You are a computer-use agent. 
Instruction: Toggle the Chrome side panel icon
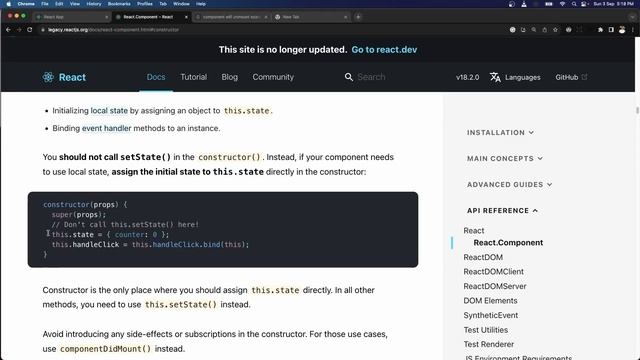tap(611, 30)
